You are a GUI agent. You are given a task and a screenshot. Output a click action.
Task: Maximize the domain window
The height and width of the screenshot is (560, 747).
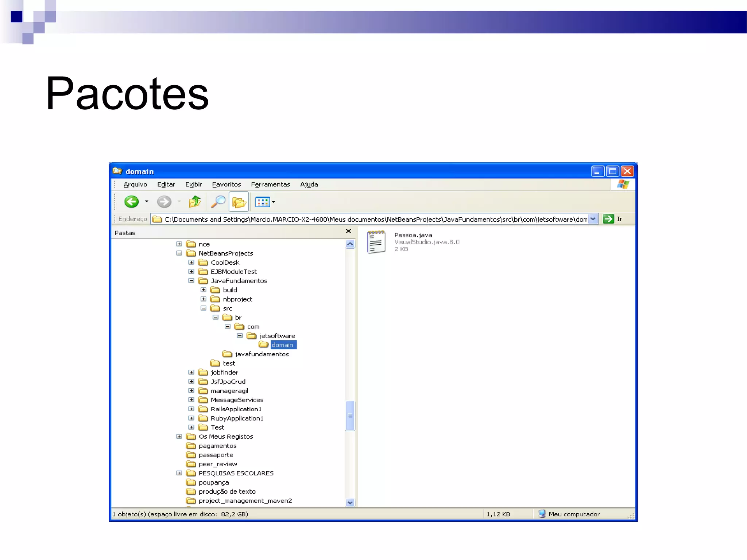click(x=612, y=171)
